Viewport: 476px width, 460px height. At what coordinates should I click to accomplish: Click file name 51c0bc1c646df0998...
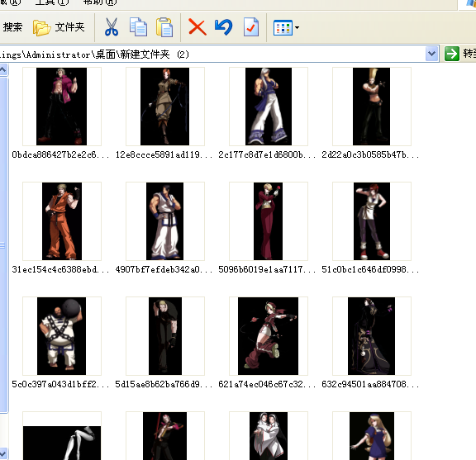[x=370, y=269]
